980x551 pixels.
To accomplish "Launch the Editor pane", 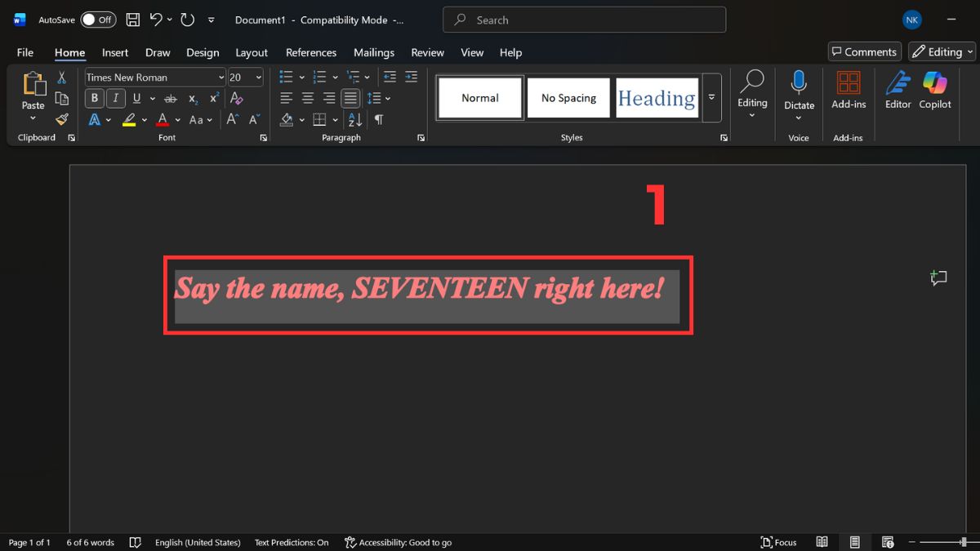I will tap(898, 92).
